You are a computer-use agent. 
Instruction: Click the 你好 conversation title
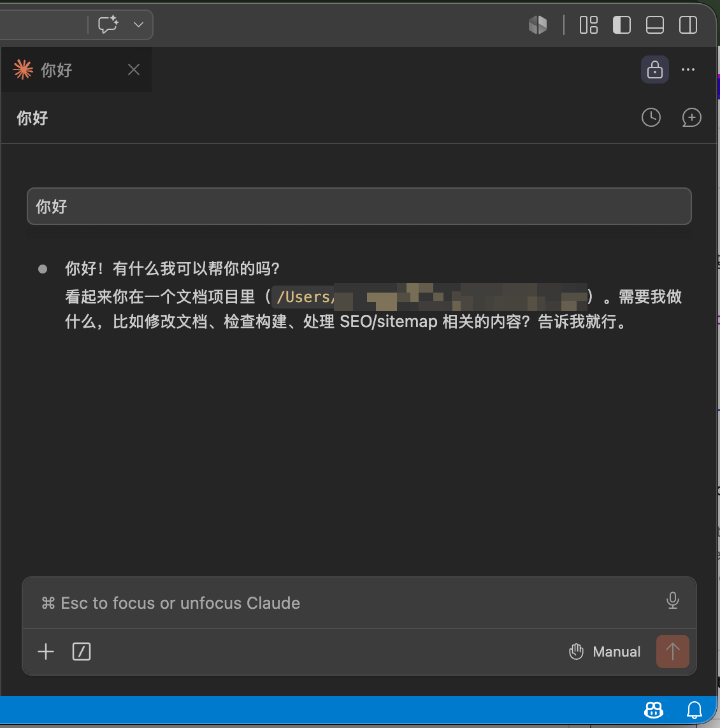pos(32,118)
